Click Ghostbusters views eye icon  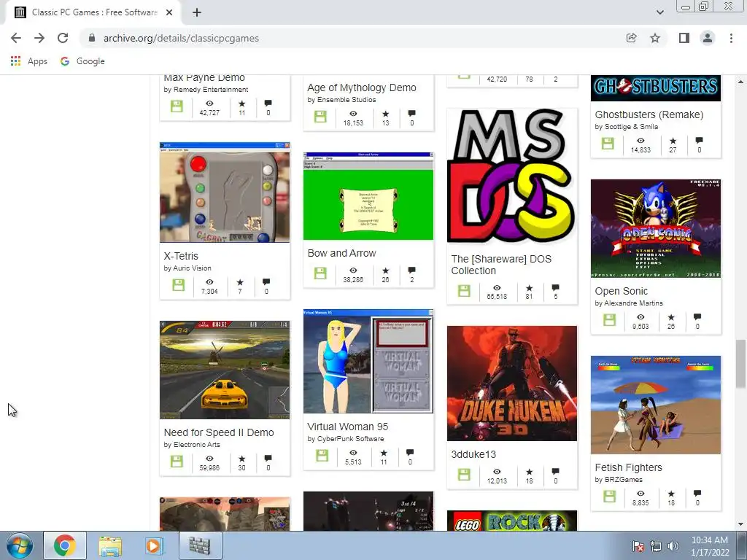pos(640,141)
